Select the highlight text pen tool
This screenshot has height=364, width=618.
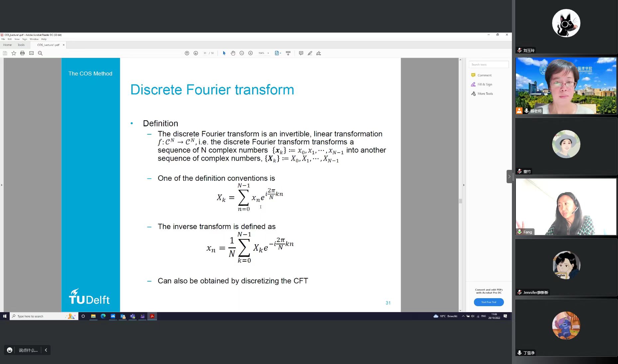coord(310,53)
